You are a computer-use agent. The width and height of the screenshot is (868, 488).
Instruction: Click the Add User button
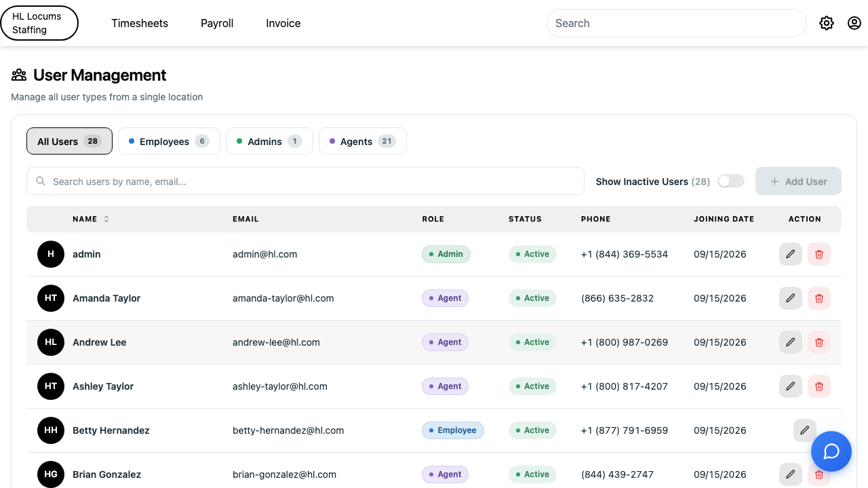[798, 181]
